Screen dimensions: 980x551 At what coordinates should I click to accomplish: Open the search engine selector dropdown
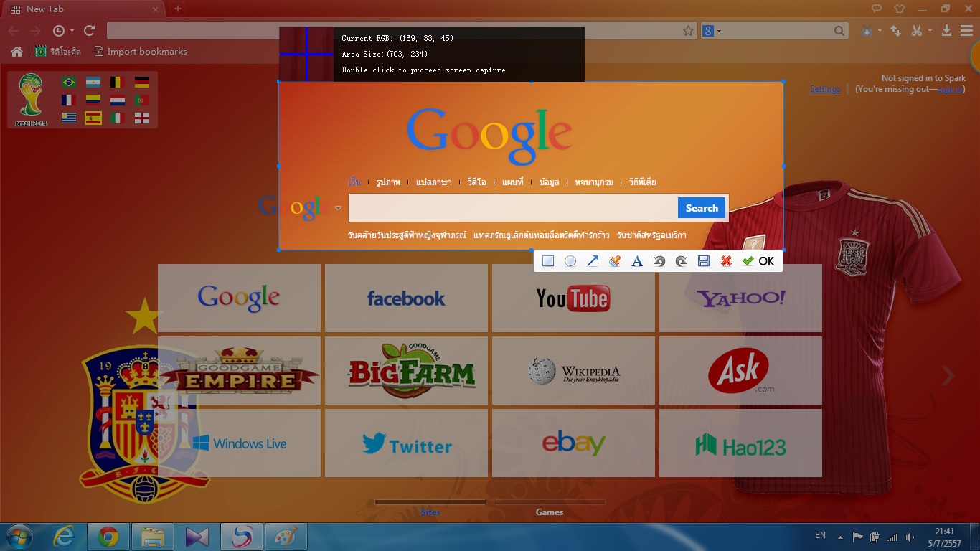tap(712, 31)
